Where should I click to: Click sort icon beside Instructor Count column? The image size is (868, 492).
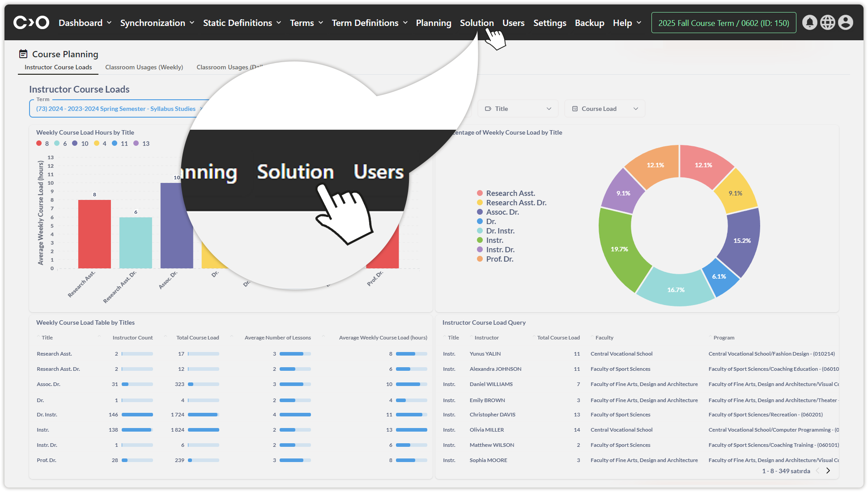click(100, 337)
